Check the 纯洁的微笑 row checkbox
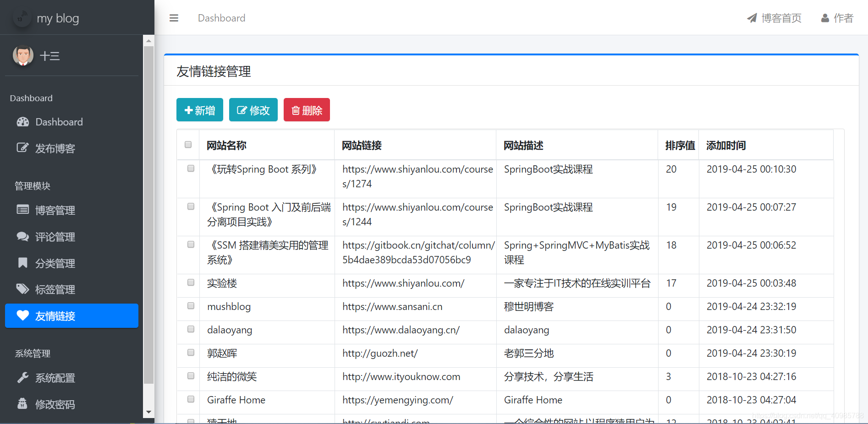This screenshot has height=424, width=868. [191, 376]
